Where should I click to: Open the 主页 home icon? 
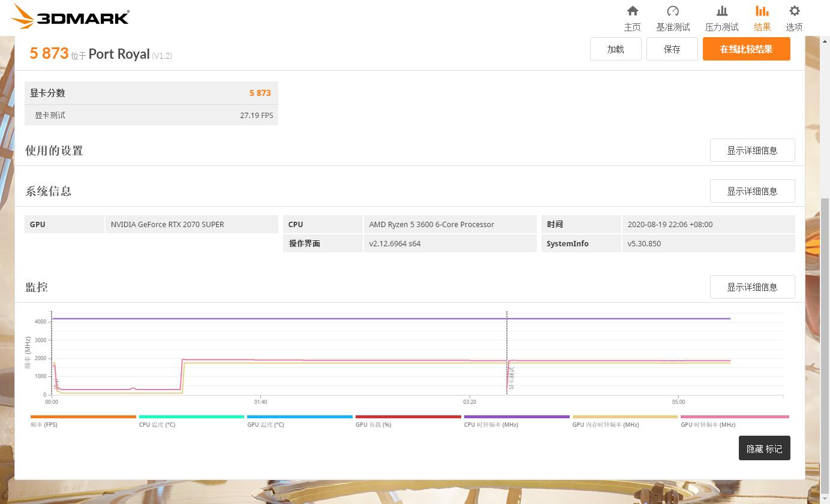632,11
